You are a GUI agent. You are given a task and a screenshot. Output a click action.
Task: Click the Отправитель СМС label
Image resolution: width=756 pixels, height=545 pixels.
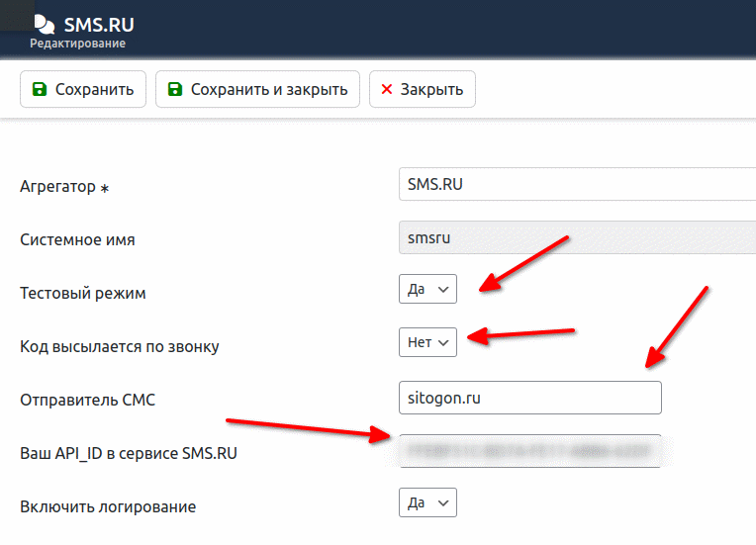(x=87, y=400)
